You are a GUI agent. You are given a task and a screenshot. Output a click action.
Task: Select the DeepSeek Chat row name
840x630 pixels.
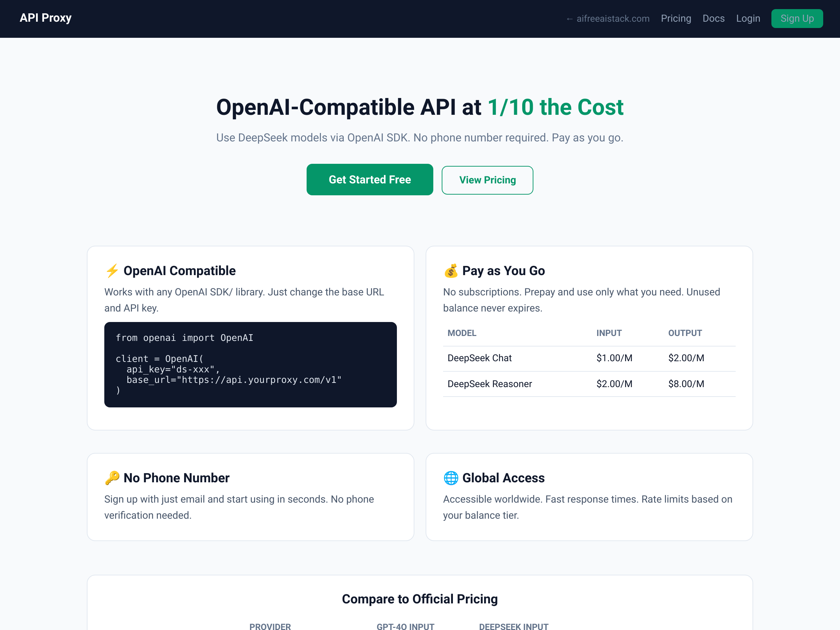coord(479,358)
